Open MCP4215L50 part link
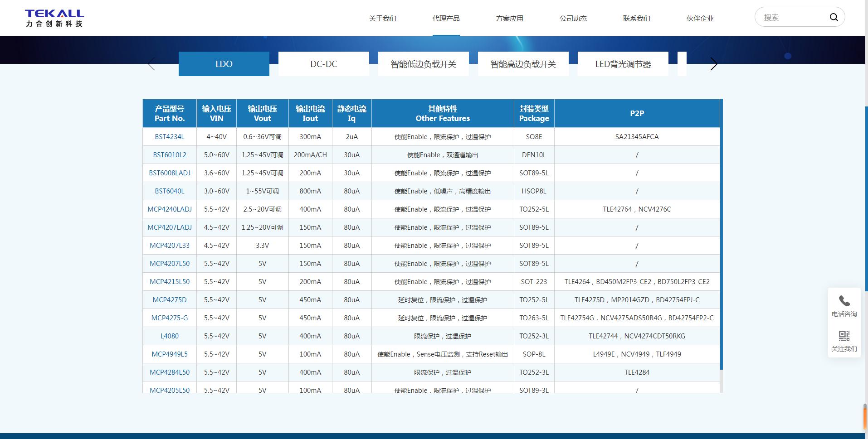868x439 pixels. (170, 281)
